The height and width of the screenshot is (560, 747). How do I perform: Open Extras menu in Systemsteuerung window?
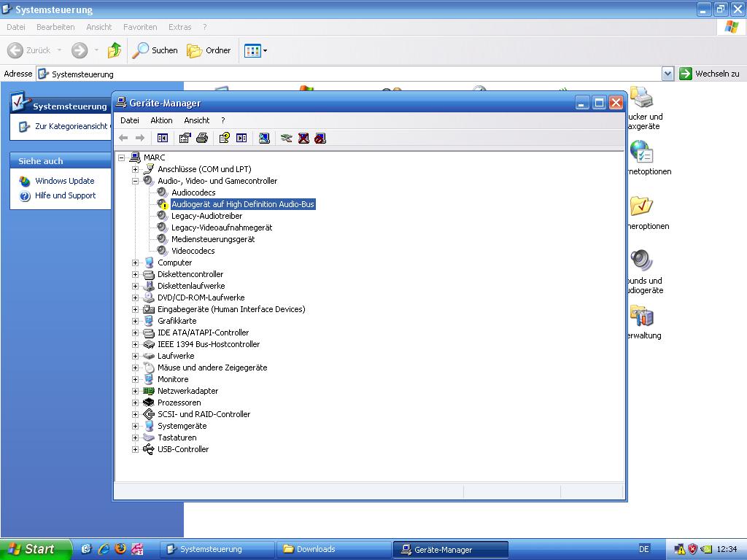179,27
